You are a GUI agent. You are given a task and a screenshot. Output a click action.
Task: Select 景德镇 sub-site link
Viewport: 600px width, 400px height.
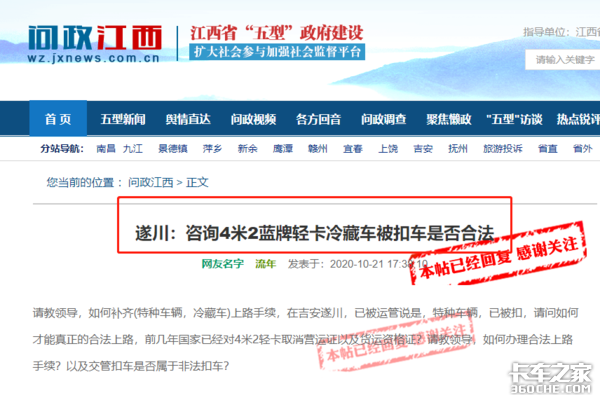(173, 149)
